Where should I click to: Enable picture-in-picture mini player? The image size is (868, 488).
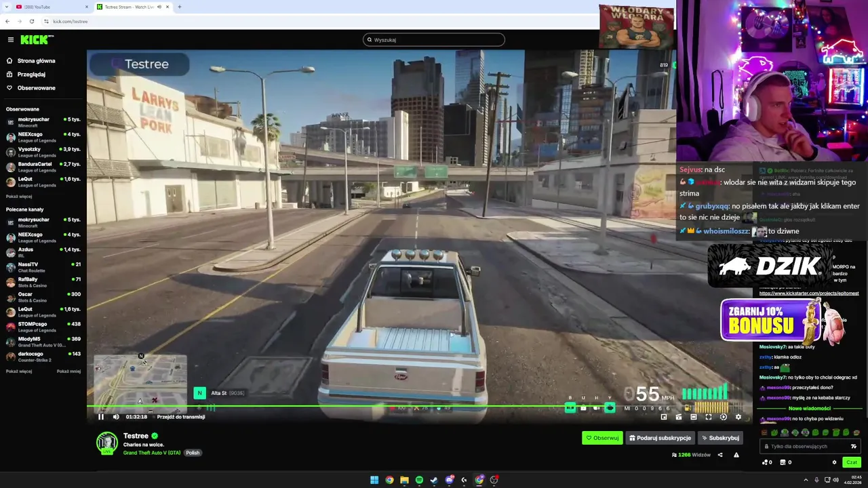[x=664, y=417]
